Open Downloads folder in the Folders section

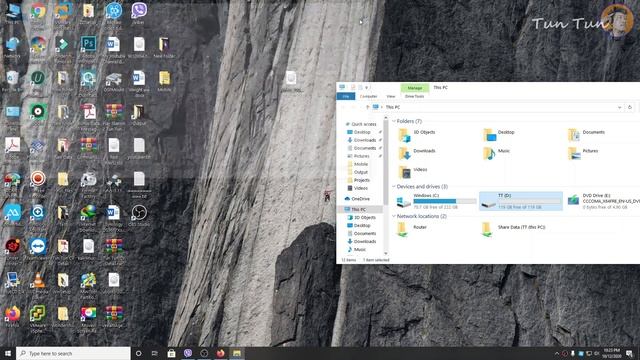tap(416, 152)
